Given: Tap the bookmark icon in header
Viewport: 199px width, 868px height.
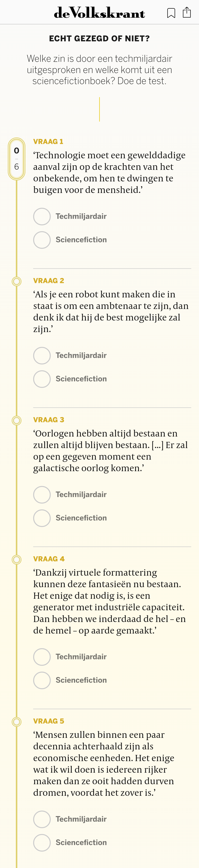Looking at the screenshot, I should tap(171, 13).
